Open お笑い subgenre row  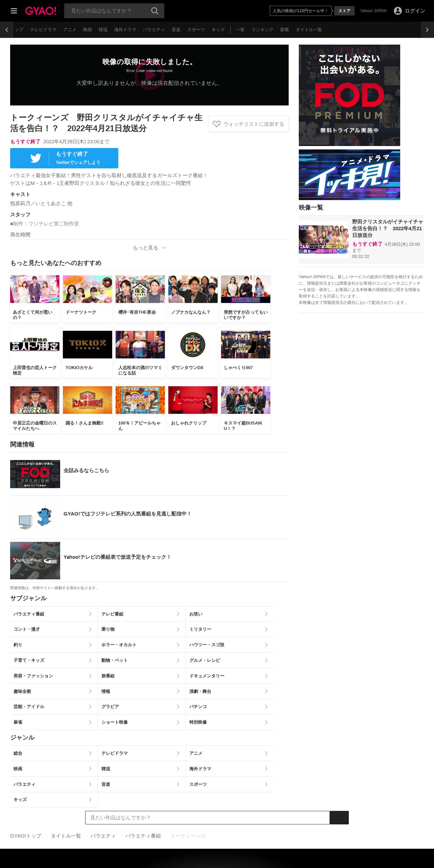(x=230, y=614)
